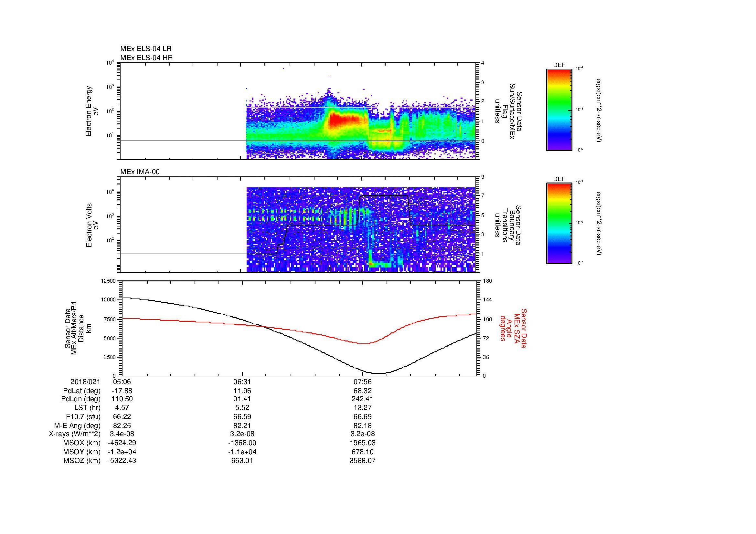Select MSOX value "-4624.29"

[122, 443]
